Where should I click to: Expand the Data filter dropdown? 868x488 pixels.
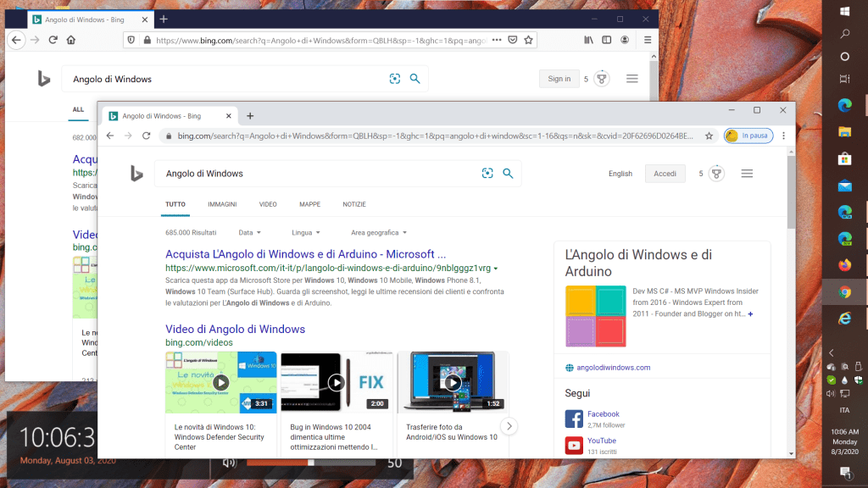[249, 232]
